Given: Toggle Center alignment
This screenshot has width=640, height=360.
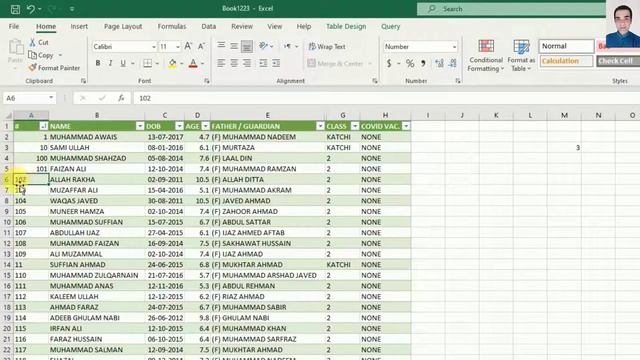Looking at the screenshot, I should tap(234, 63).
